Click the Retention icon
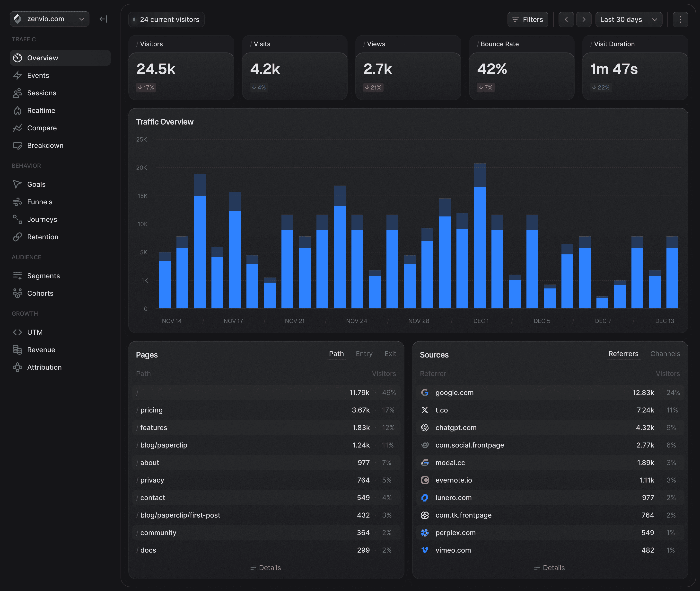This screenshot has width=700, height=591. point(17,237)
